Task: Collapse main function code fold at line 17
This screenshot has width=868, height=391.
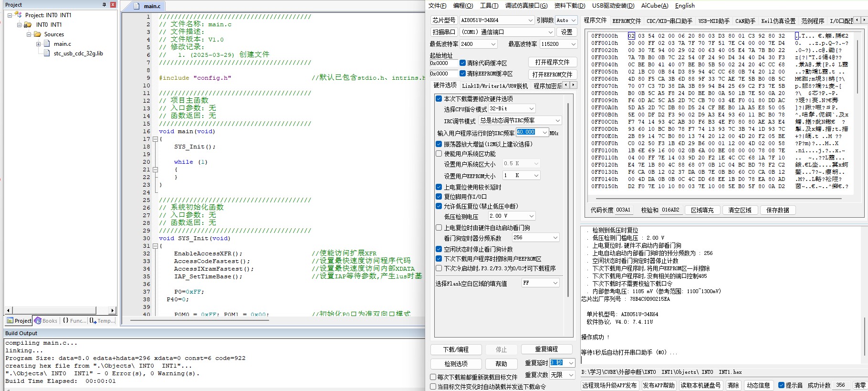Action: [x=155, y=139]
